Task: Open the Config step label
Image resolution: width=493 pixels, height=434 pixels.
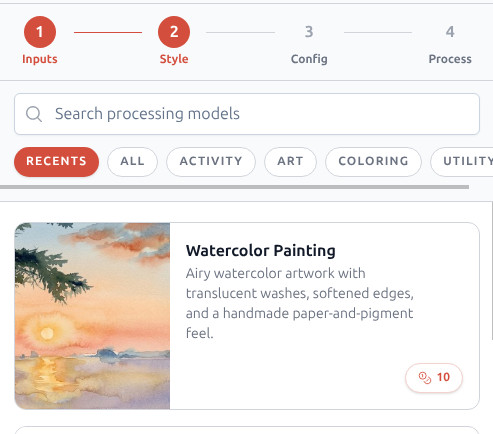Action: [x=309, y=59]
